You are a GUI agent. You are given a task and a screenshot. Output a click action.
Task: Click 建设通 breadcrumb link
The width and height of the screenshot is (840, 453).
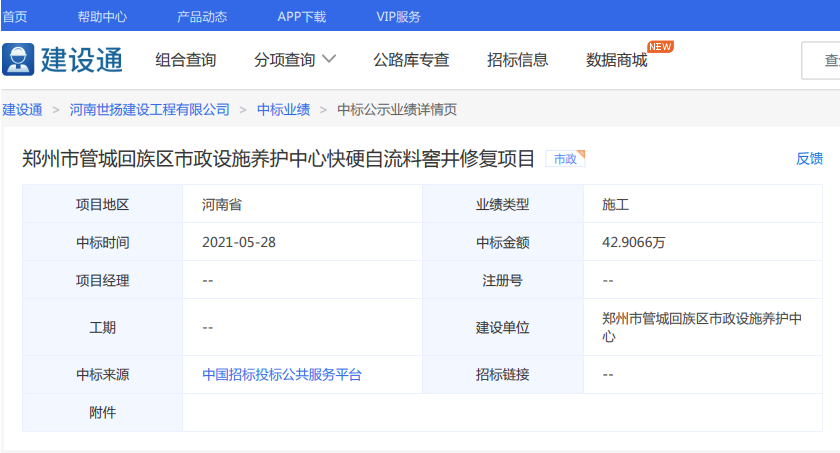click(x=22, y=109)
